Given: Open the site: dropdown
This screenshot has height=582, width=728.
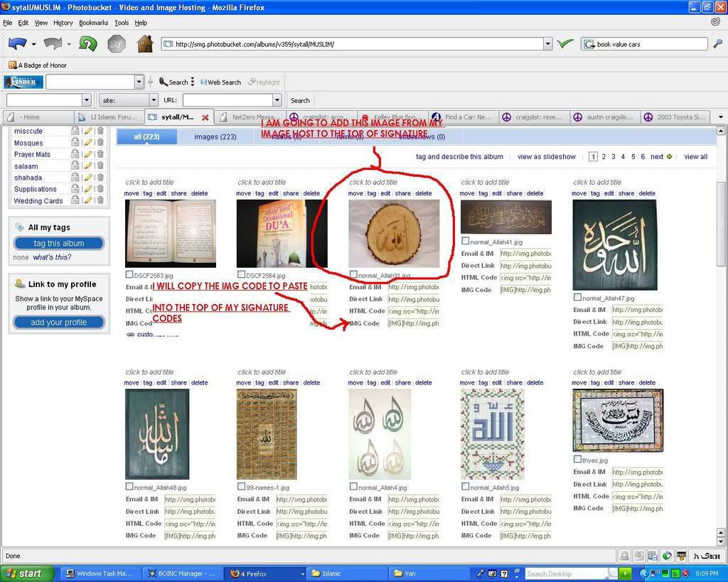Looking at the screenshot, I should click(x=154, y=100).
